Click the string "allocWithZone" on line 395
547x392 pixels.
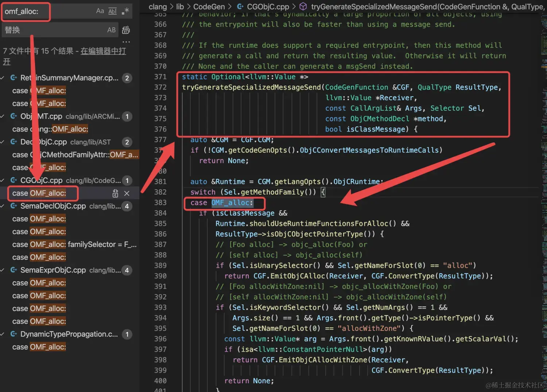pyautogui.click(x=369, y=328)
